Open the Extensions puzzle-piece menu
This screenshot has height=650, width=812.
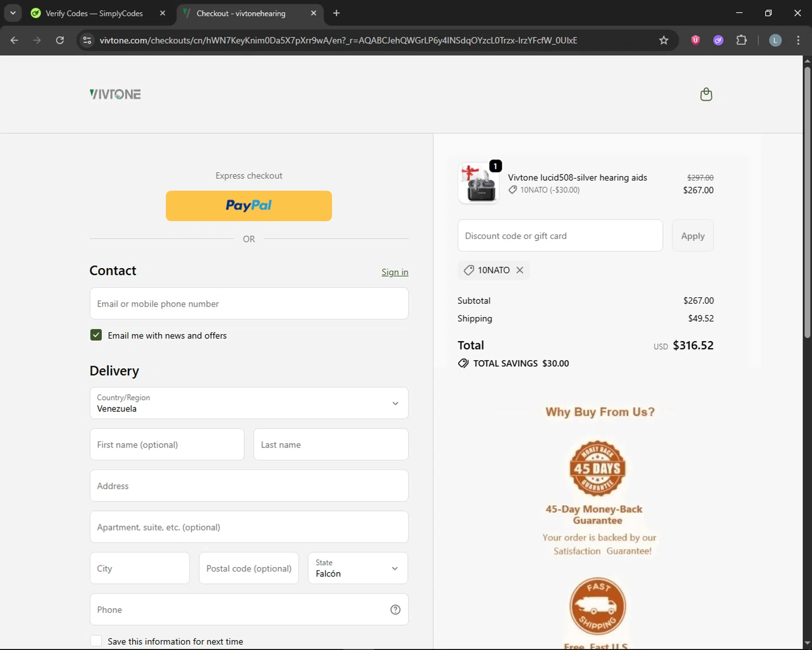click(x=742, y=40)
